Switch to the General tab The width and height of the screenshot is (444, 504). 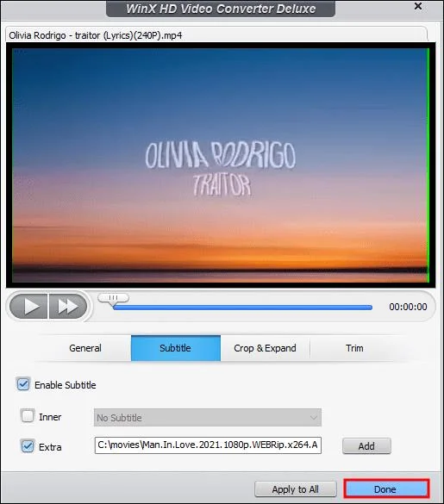85,348
